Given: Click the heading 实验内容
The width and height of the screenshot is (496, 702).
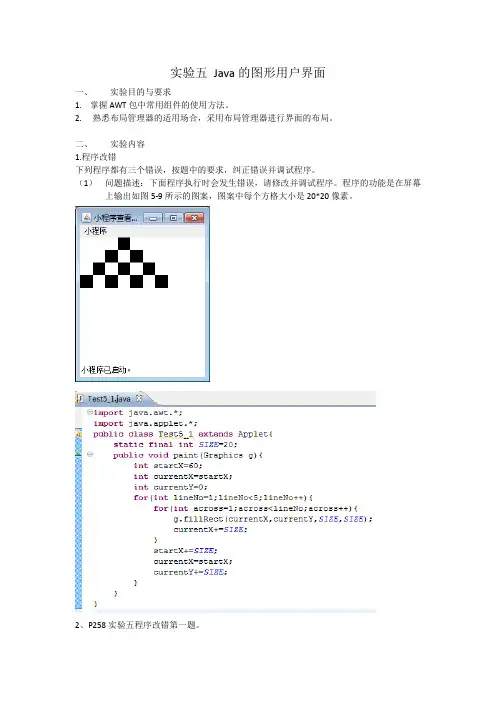Looking at the screenshot, I should [x=127, y=144].
